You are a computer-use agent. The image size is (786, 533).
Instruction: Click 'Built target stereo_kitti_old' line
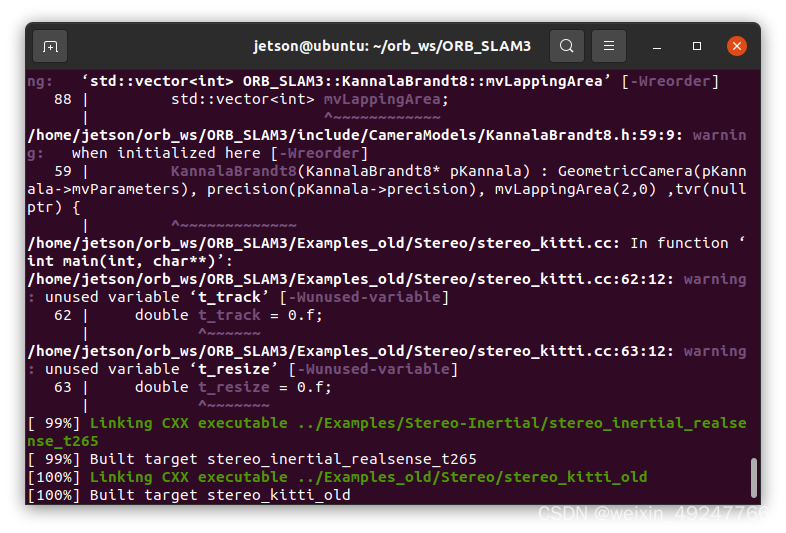click(x=189, y=495)
